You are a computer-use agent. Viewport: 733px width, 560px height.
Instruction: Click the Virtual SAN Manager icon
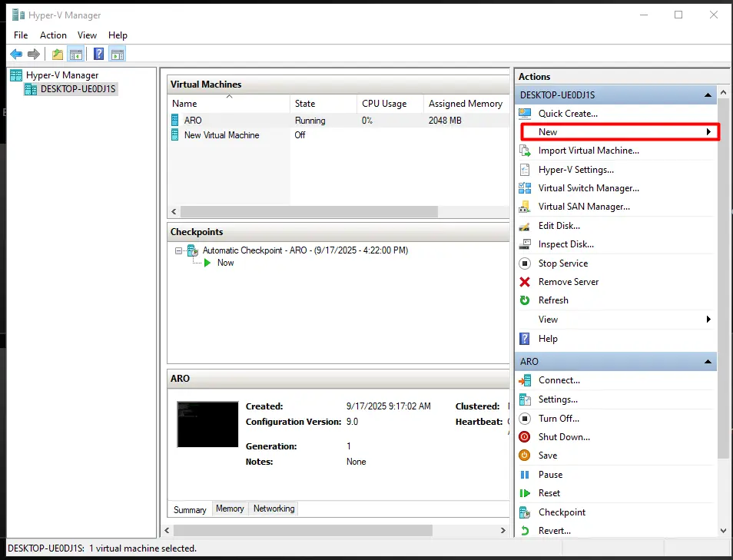click(x=525, y=207)
